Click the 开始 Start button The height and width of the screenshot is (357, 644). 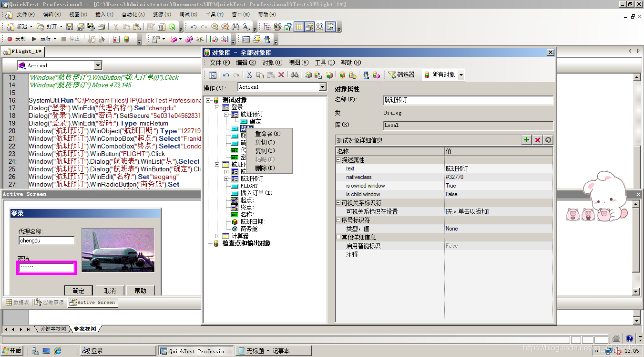click(x=12, y=351)
